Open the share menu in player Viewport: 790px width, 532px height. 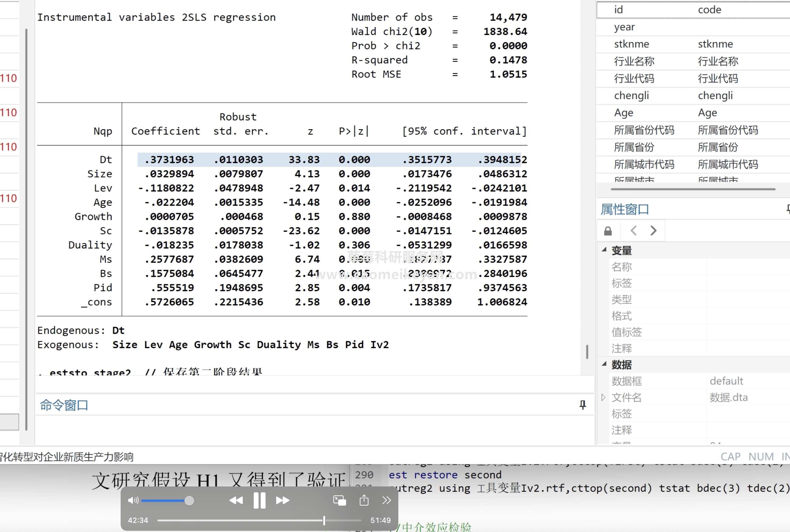(364, 500)
